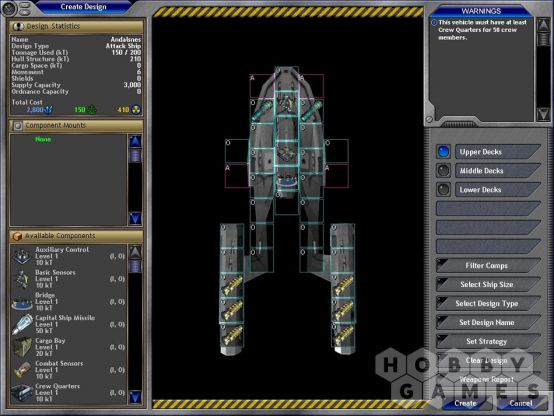Select the Auxiliary Control component icon

(22, 256)
